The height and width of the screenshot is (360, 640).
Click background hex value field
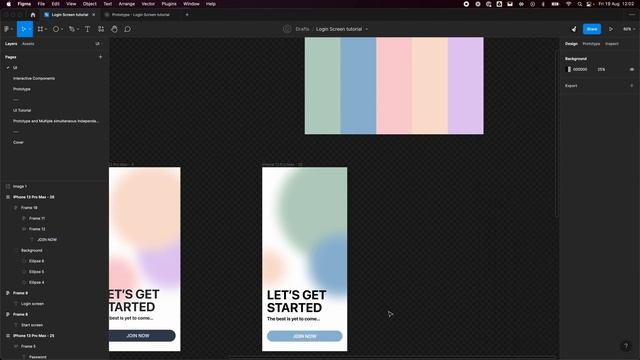pos(580,69)
